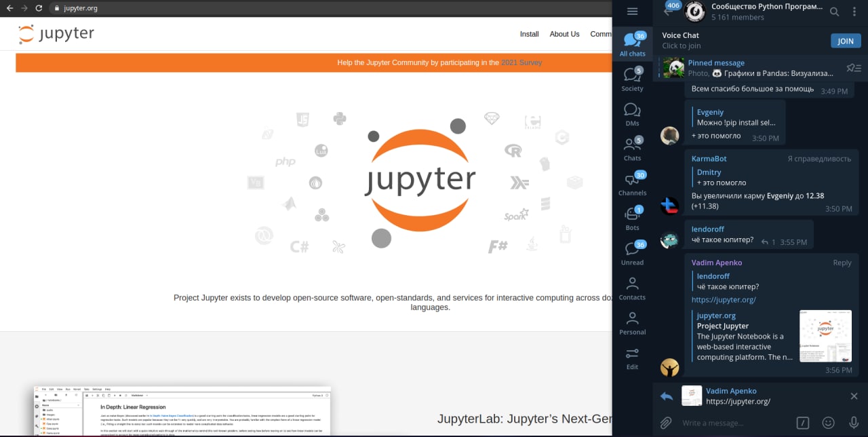
Task: Open Evgeniy's name in quoted reply
Action: tap(710, 112)
